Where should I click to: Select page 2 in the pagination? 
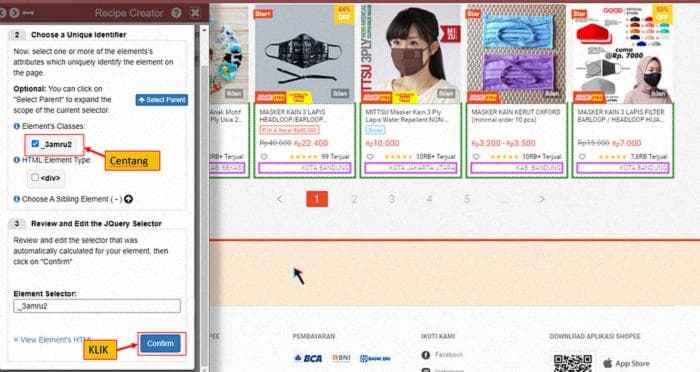coord(354,199)
